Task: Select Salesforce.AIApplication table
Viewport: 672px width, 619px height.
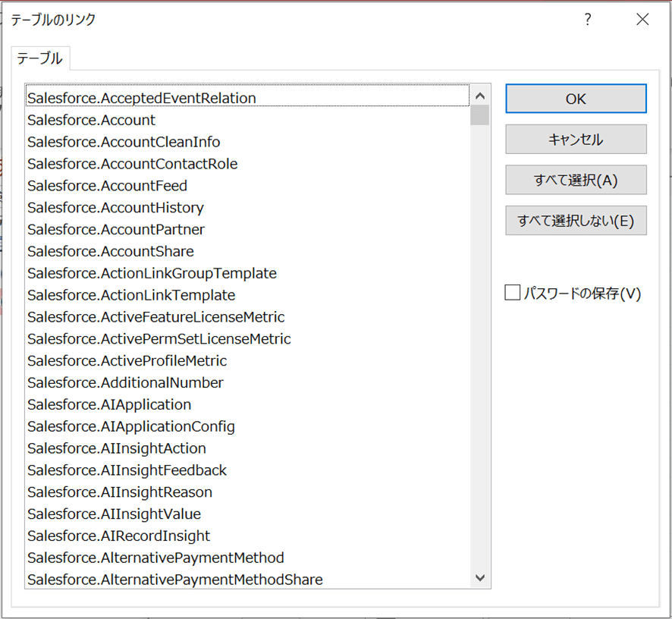Action: click(248, 404)
